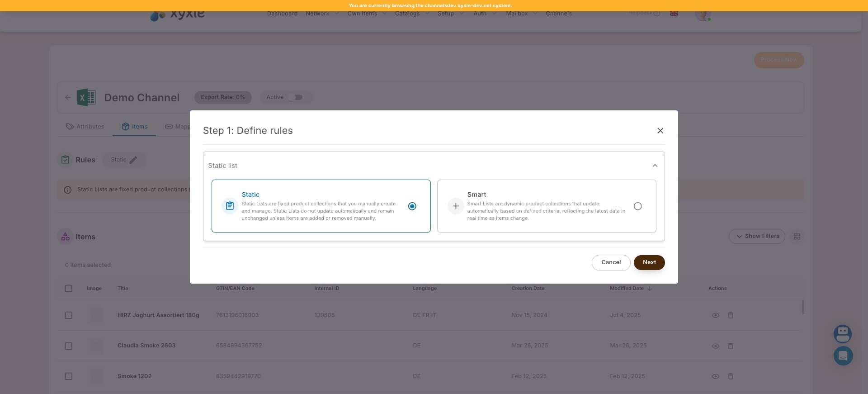
Task: Expand the Show Filters dropdown
Action: 757,236
